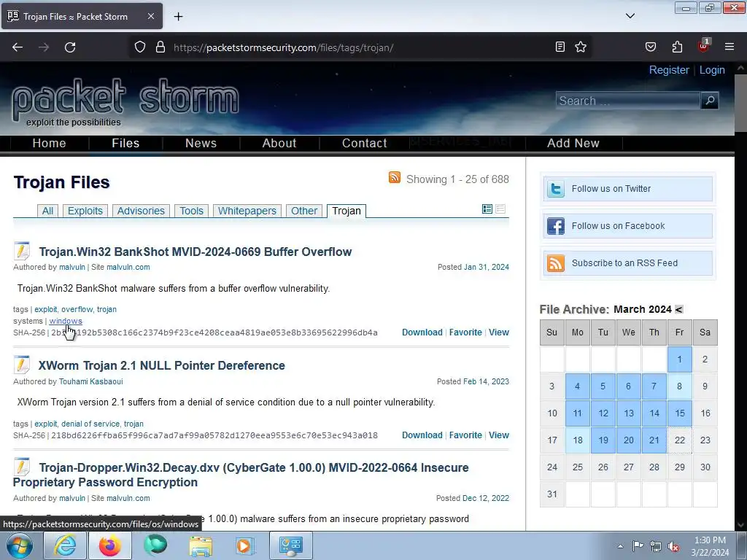The width and height of the screenshot is (747, 560).
Task: Open the Files menu item
Action: click(125, 144)
